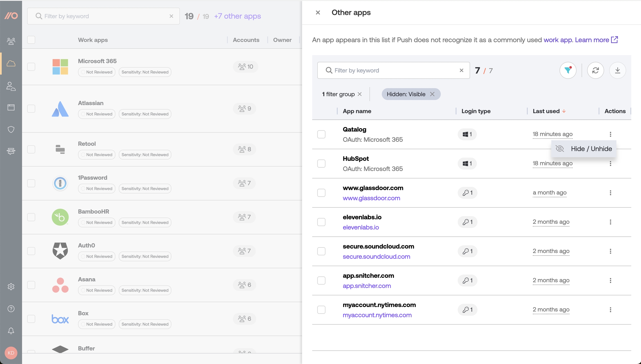Image resolution: width=641 pixels, height=364 pixels.
Task: Click the +7 other apps link
Action: click(237, 16)
